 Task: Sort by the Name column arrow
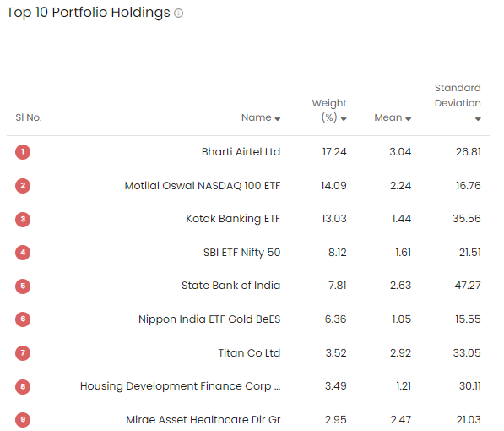(278, 119)
